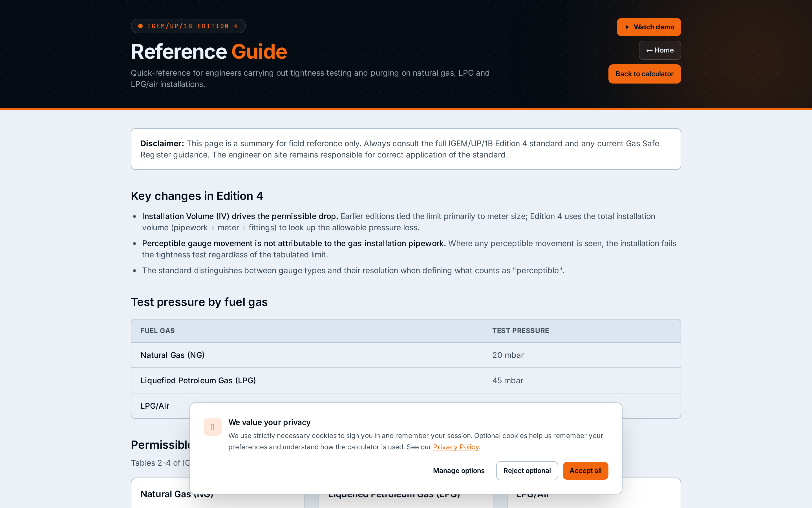Image resolution: width=812 pixels, height=508 pixels.
Task: Open the Privacy Policy link
Action: pyautogui.click(x=456, y=447)
